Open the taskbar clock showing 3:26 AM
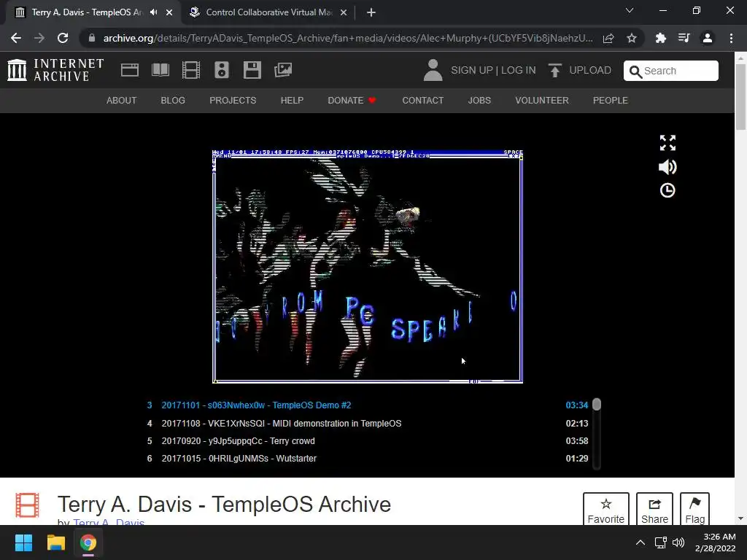The image size is (747, 560). point(715,542)
